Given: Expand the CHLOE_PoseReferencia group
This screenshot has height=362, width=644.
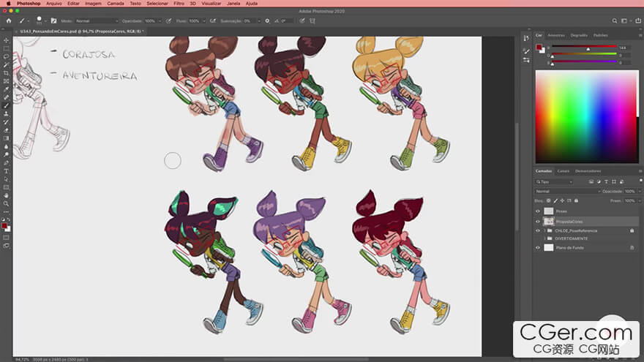Looking at the screenshot, I should tap(545, 230).
